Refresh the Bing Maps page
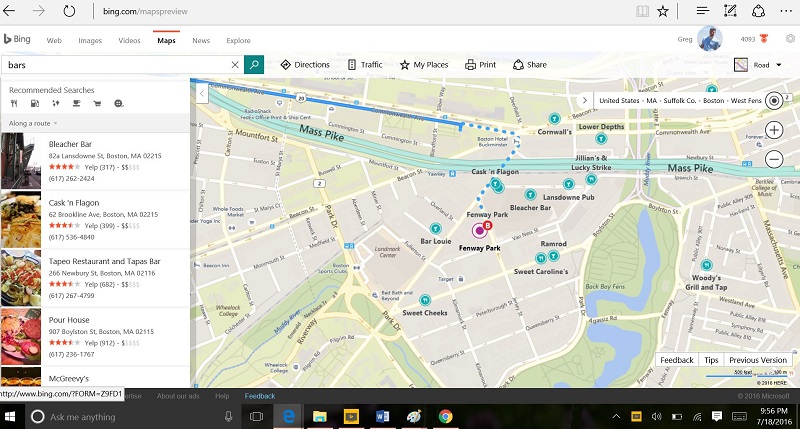Image resolution: width=800 pixels, height=429 pixels. 69,11
